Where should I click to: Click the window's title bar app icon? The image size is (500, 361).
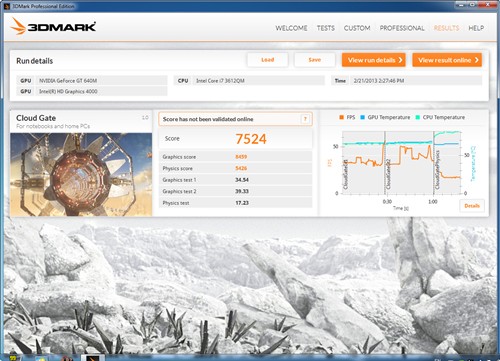pos(7,6)
